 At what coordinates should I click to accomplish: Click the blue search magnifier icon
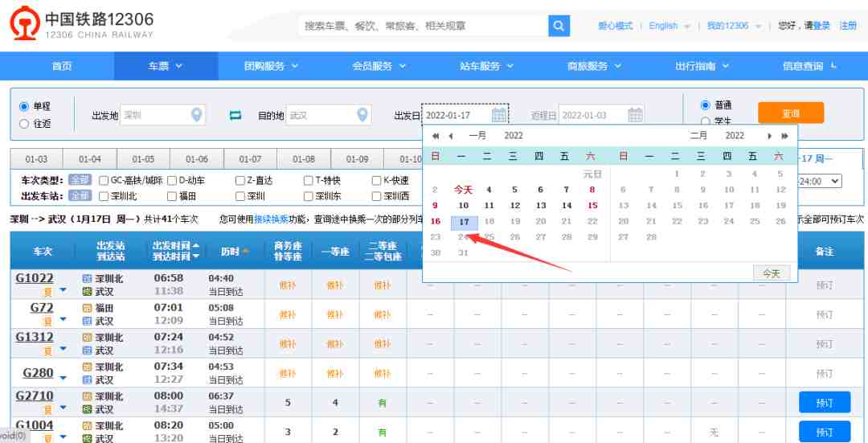(x=559, y=26)
